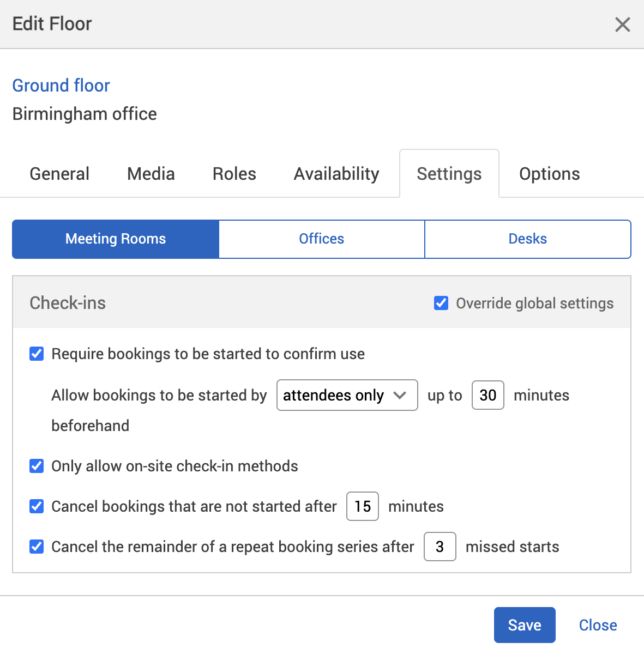Viewport: 644px width, 649px height.
Task: Select the Offices settings section
Action: [321, 239]
